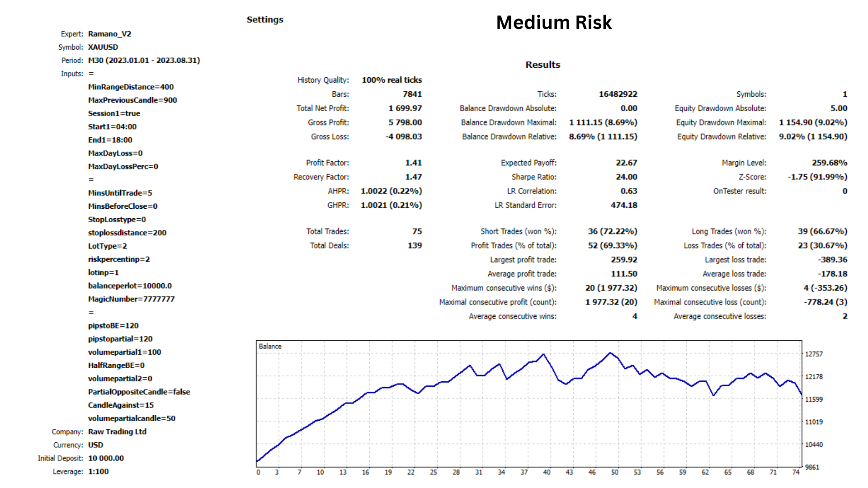Click the Leverage value 1:100
Image resolution: width=868 pixels, height=488 pixels.
tap(98, 471)
